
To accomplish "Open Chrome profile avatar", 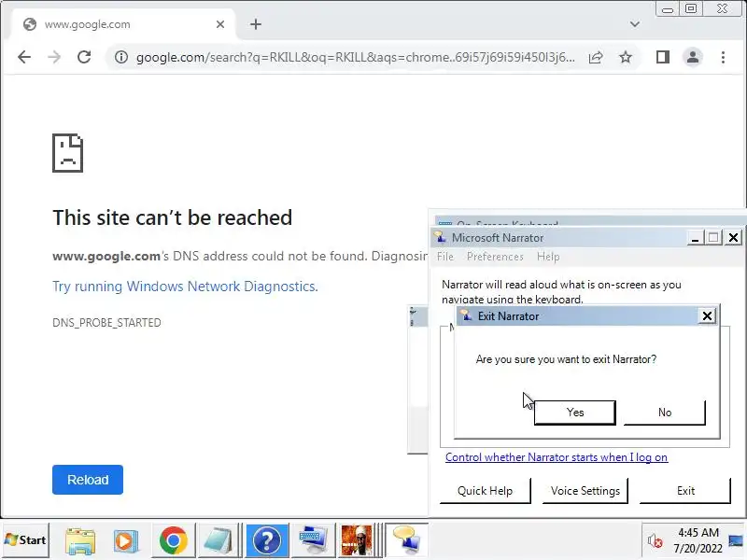I will (693, 57).
